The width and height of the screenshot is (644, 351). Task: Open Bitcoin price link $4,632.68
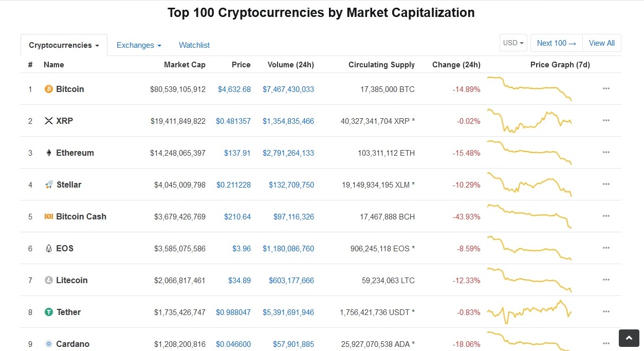pos(234,89)
